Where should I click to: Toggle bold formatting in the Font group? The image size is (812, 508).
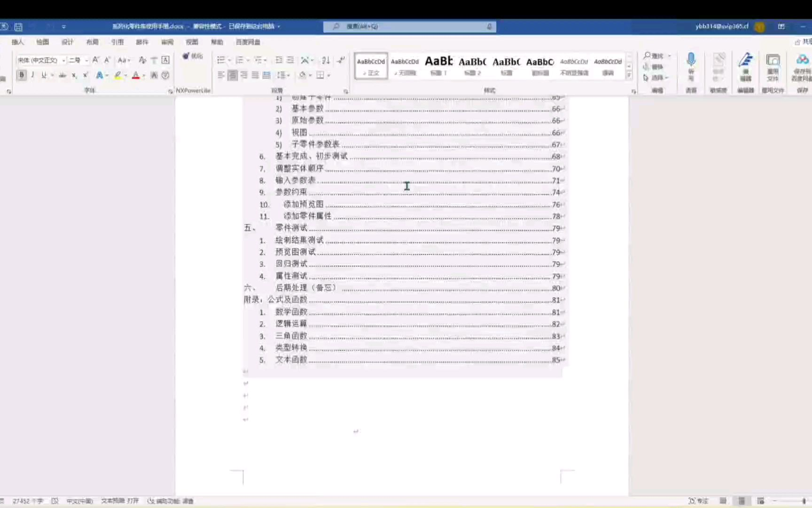(x=21, y=75)
